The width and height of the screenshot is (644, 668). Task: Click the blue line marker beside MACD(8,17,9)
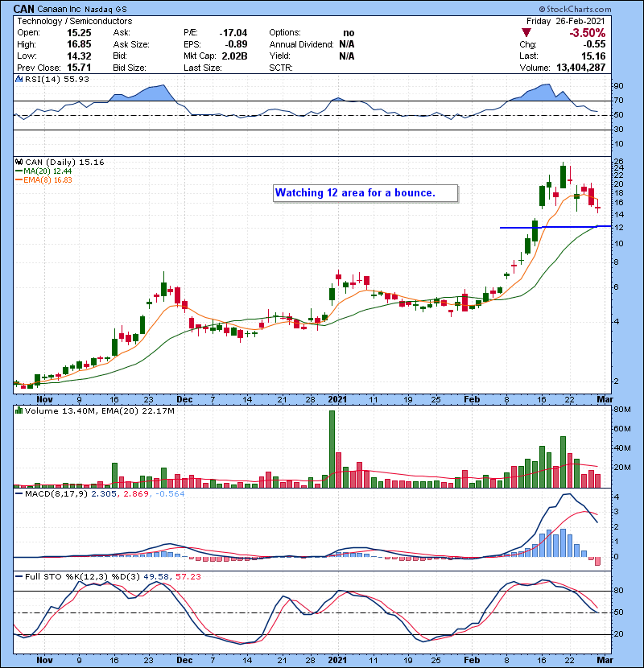(x=19, y=494)
